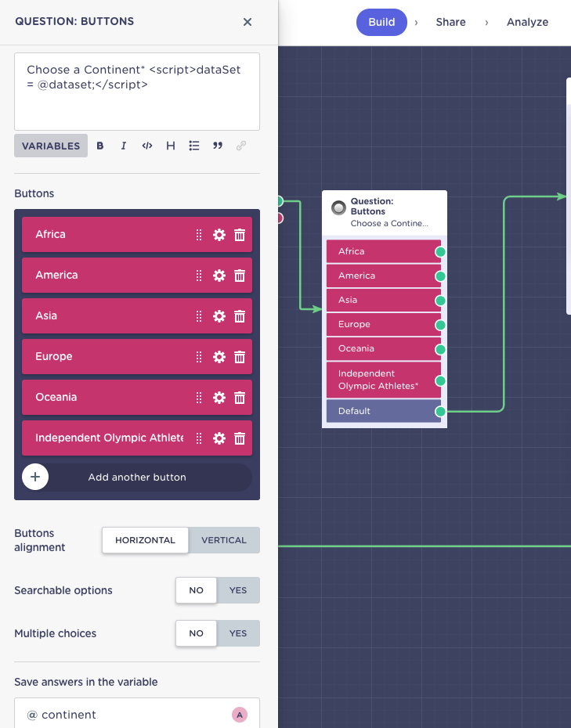Insert blockquote with quote icon

(218, 146)
